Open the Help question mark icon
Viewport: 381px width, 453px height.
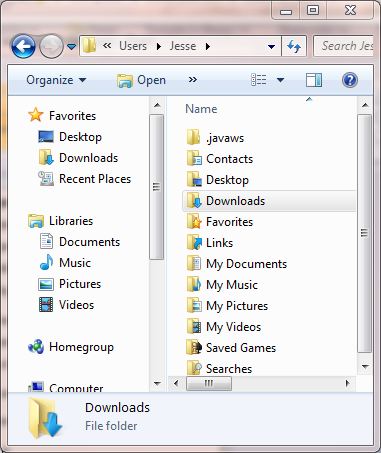[x=350, y=80]
